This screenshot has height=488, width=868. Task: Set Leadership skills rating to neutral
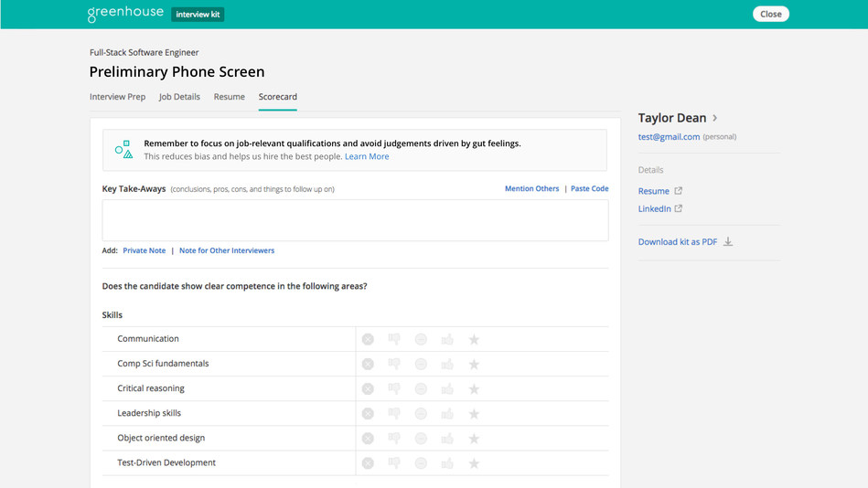click(421, 413)
